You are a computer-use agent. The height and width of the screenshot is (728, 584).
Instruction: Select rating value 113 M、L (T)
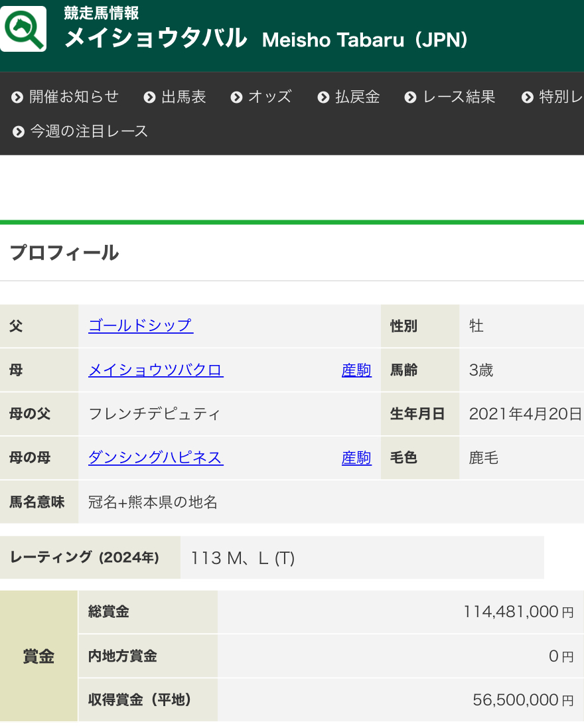(243, 557)
